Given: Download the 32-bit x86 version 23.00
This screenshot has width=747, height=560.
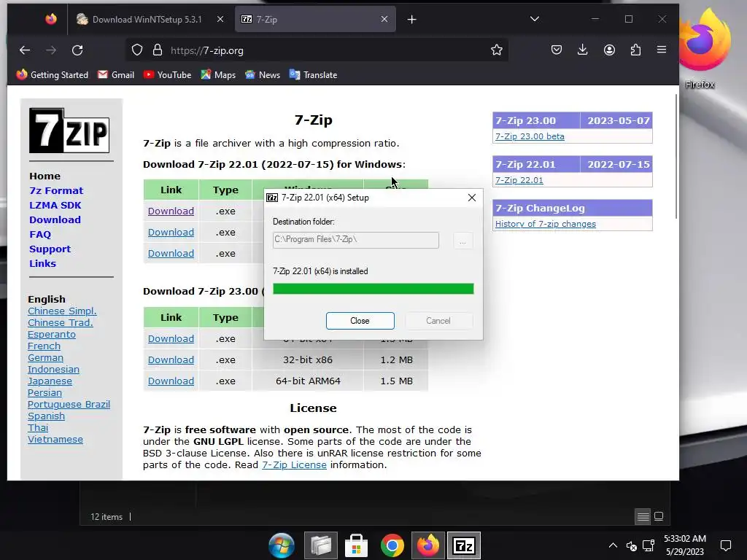Looking at the screenshot, I should [171, 360].
